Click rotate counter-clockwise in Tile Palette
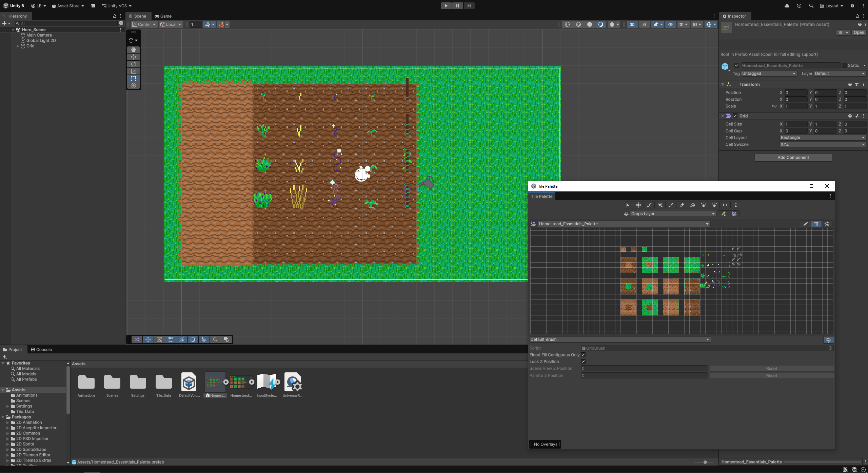The width and height of the screenshot is (868, 473). pyautogui.click(x=704, y=205)
